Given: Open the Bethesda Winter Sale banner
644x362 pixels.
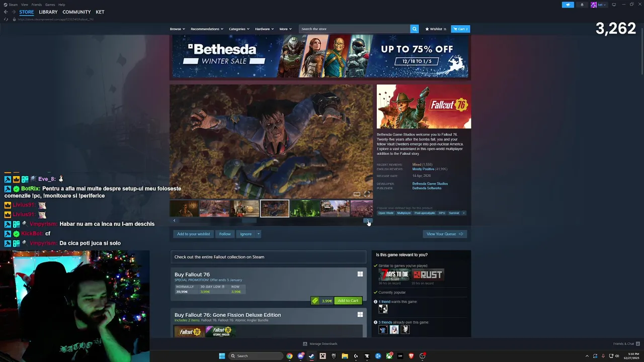Looking at the screenshot, I should [320, 56].
